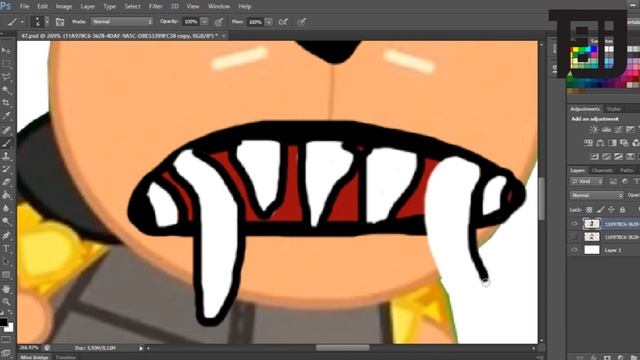The width and height of the screenshot is (640, 360).
Task: Click the foreground black color swatch
Action: (x=3, y=322)
